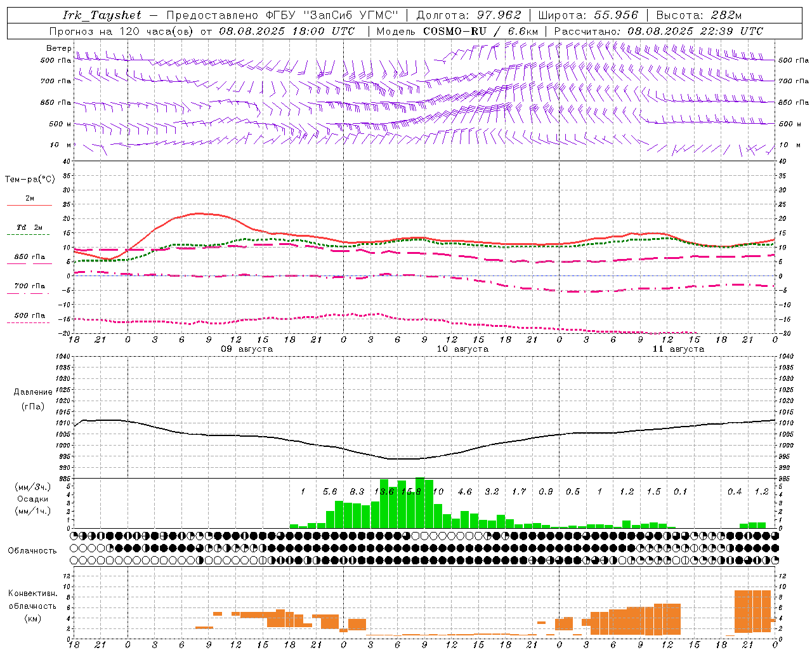This screenshot has width=812, height=650.
Task: Click the "Конвективн." convective cloud label
Action: (33, 594)
